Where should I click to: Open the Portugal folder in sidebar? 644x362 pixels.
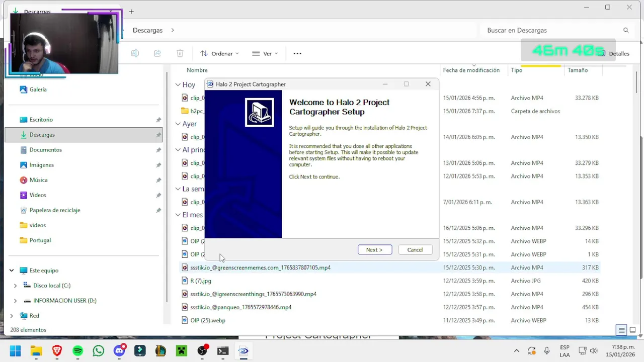coord(40,240)
